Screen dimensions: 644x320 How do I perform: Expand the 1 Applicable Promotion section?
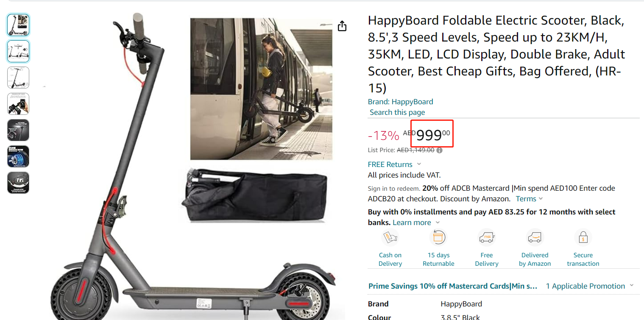[632, 286]
